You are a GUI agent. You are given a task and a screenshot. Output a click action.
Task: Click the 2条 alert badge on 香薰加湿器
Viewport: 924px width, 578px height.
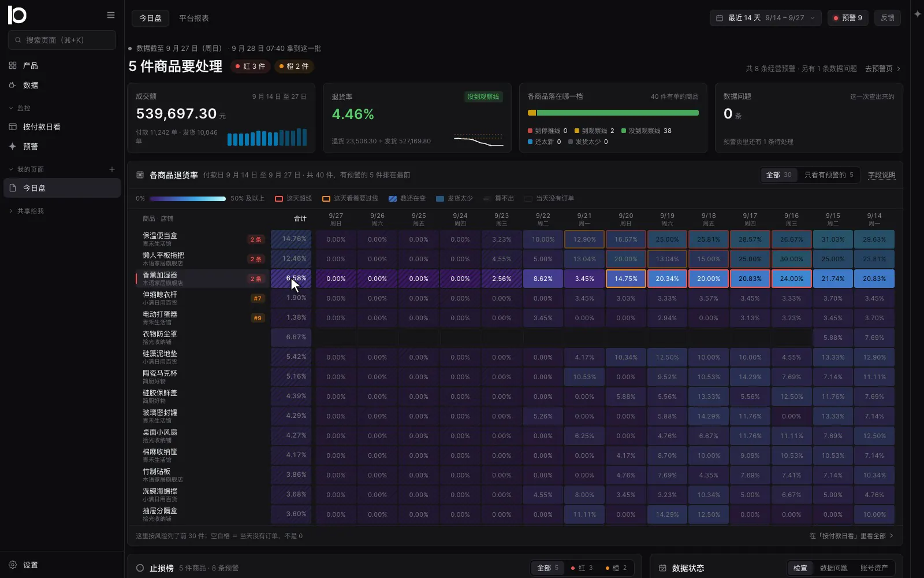point(256,279)
